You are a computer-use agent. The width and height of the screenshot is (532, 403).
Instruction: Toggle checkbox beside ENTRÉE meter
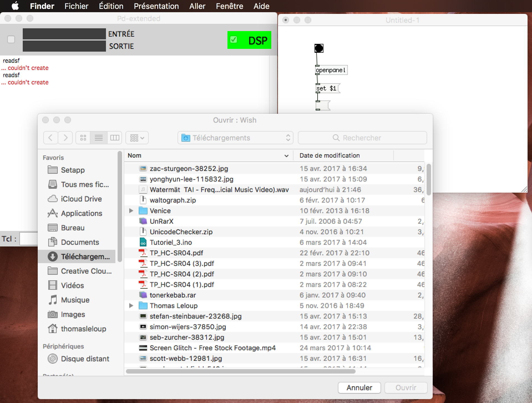[x=11, y=40]
